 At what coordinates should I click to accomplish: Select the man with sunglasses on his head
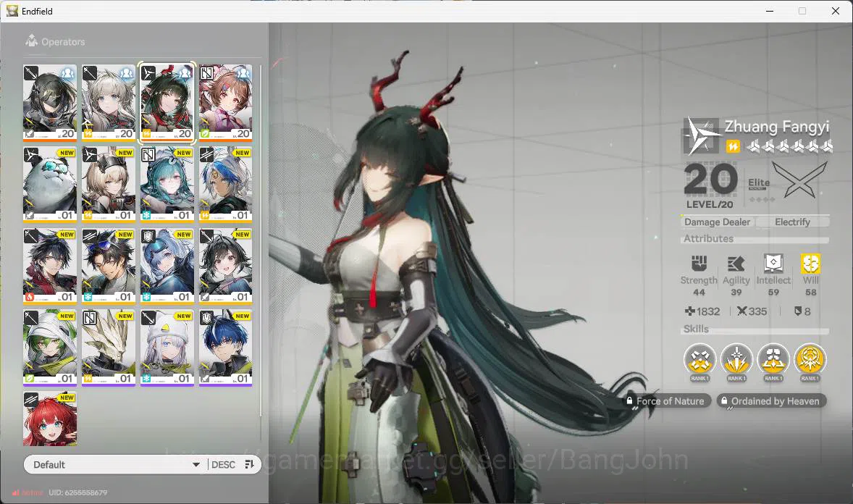[x=109, y=266]
